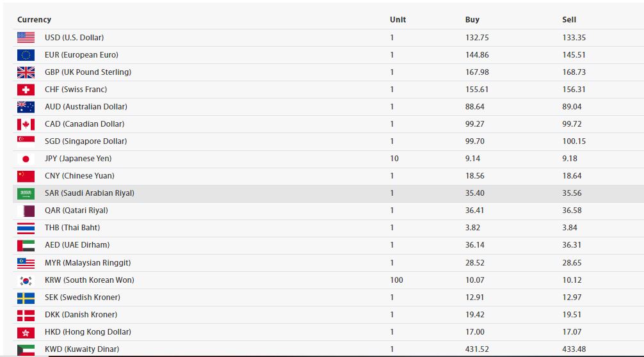Image resolution: width=644 pixels, height=357 pixels.
Task: Click the Unit column header
Action: (x=398, y=20)
